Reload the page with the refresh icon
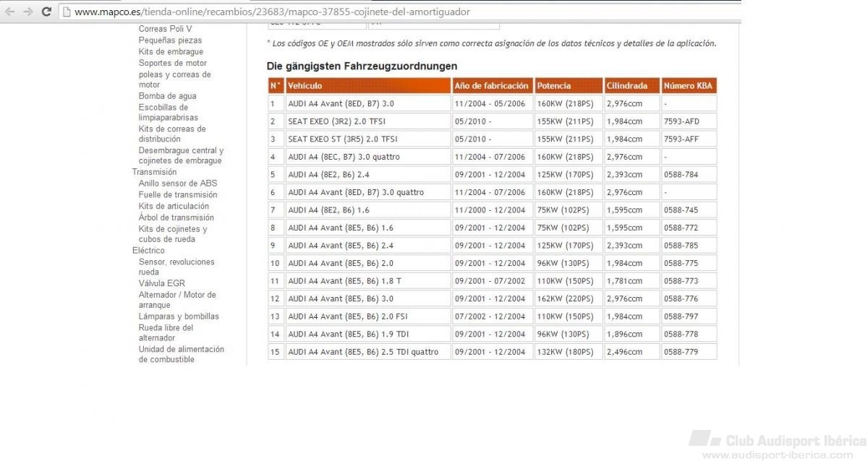This screenshot has height=461, width=868. click(x=46, y=12)
